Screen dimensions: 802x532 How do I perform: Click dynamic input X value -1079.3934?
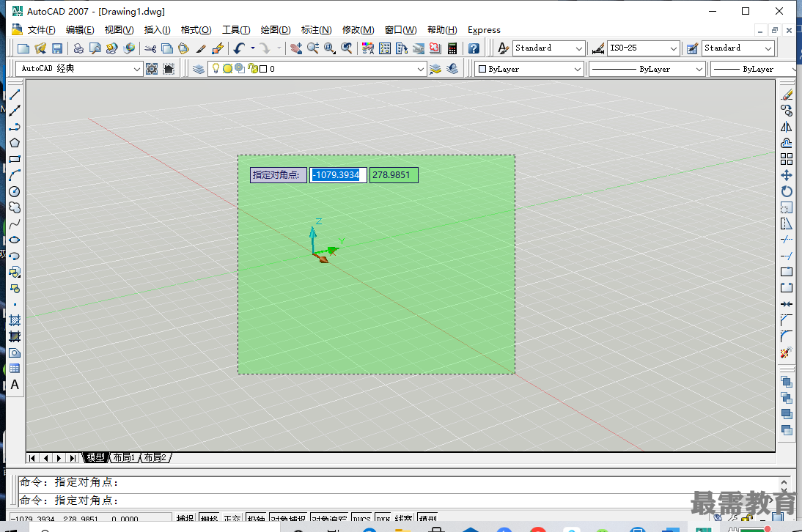(x=338, y=175)
